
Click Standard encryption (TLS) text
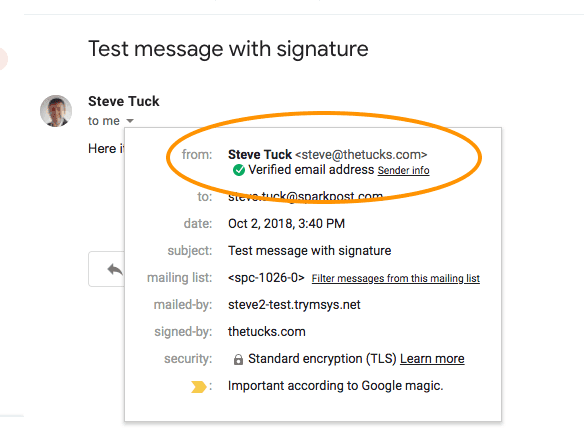(x=322, y=358)
